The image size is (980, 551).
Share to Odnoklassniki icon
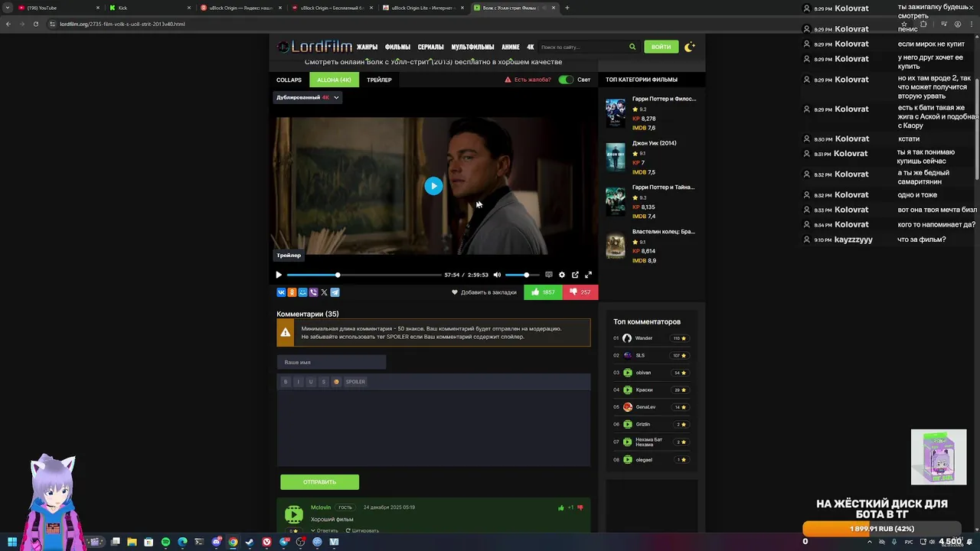pyautogui.click(x=292, y=292)
